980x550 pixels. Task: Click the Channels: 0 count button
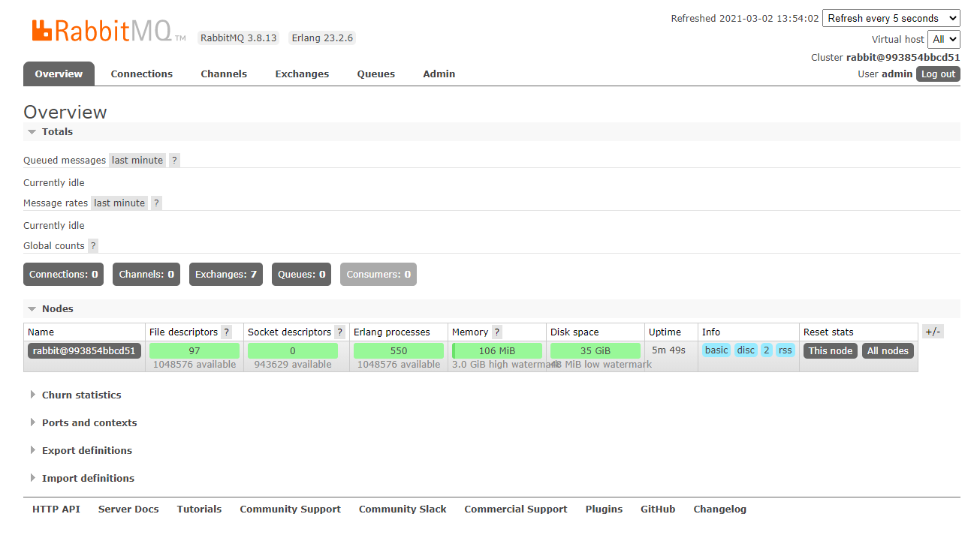click(x=146, y=274)
